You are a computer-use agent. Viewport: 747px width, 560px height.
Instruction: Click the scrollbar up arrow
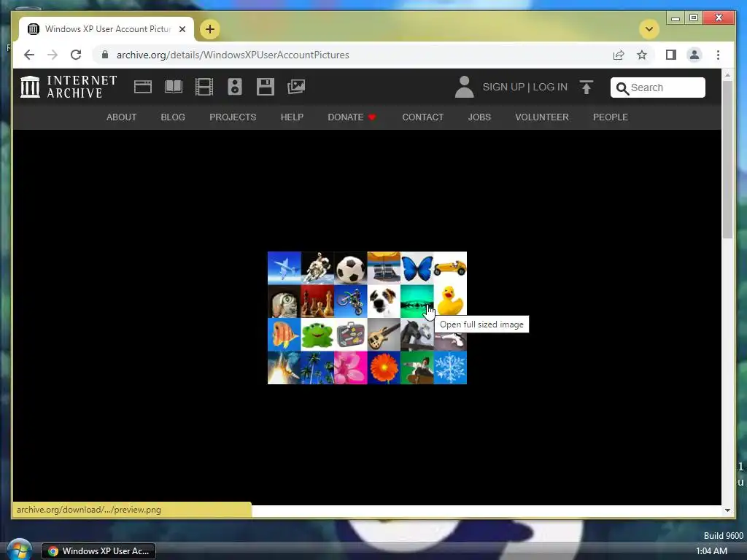pos(727,75)
